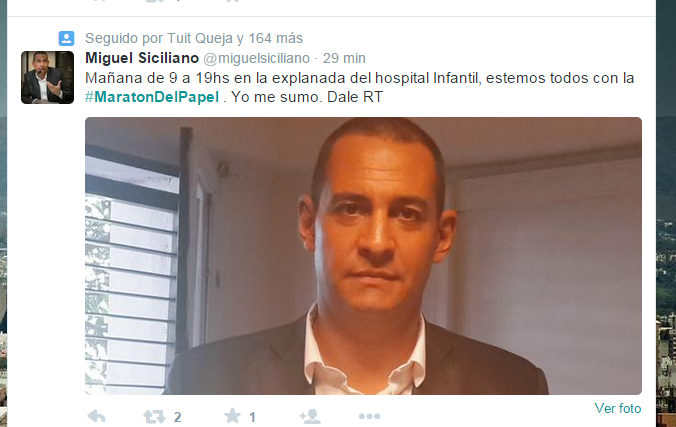Click the blue person icon beside Seguido por
The height and width of the screenshot is (427, 676).
coord(66,38)
